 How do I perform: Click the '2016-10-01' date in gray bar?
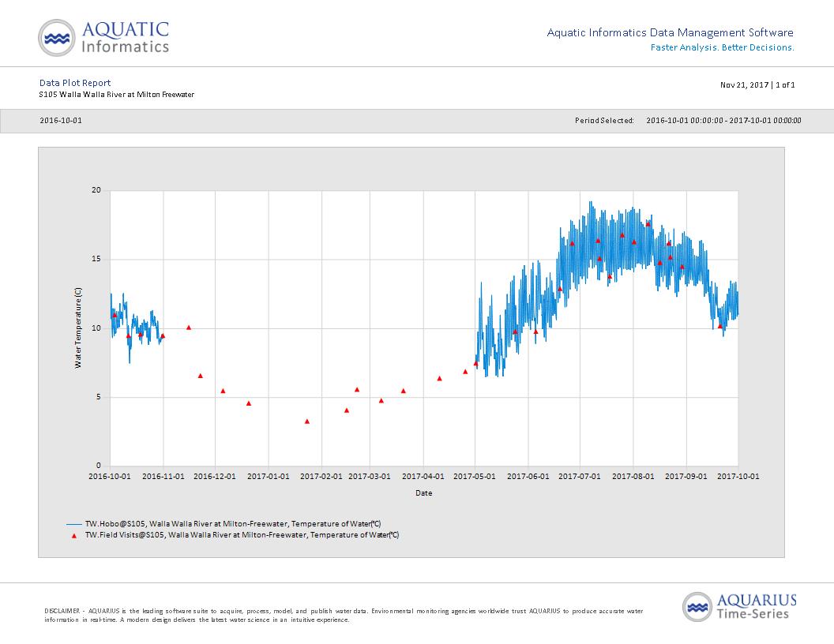[x=61, y=121]
